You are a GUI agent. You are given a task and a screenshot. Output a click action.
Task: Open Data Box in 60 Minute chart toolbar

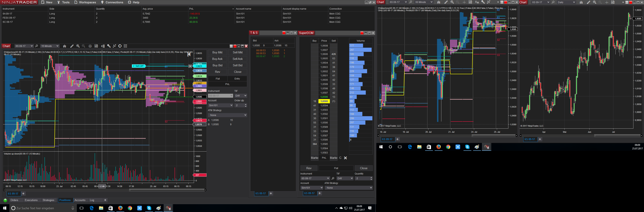470,2
